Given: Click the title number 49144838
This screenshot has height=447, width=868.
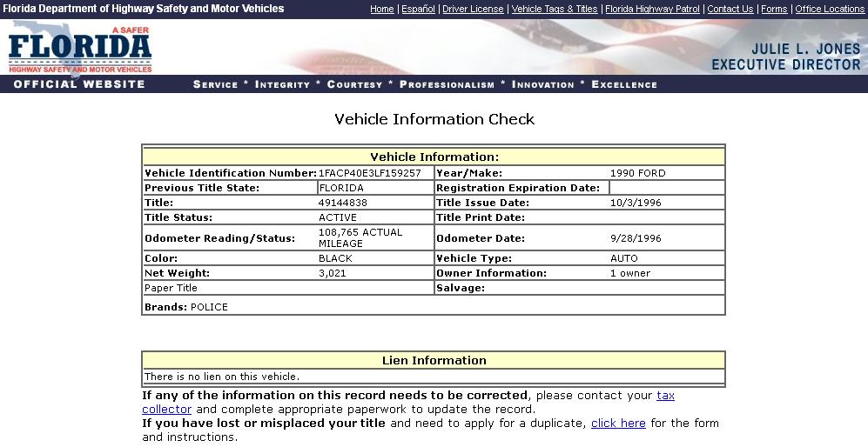Looking at the screenshot, I should 343,203.
